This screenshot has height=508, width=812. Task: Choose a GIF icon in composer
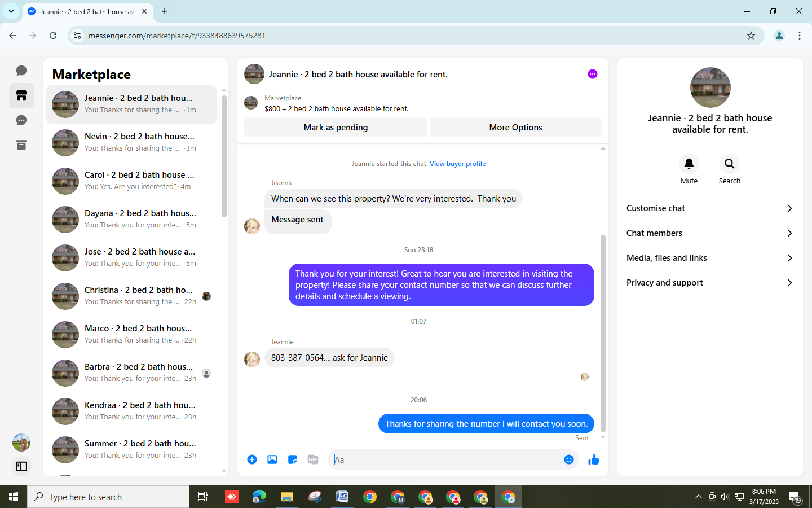[313, 459]
